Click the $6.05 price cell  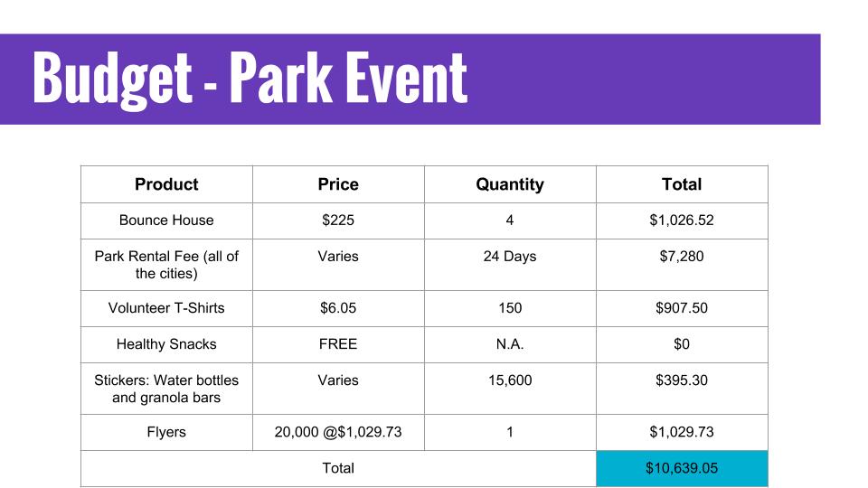pyautogui.click(x=338, y=308)
